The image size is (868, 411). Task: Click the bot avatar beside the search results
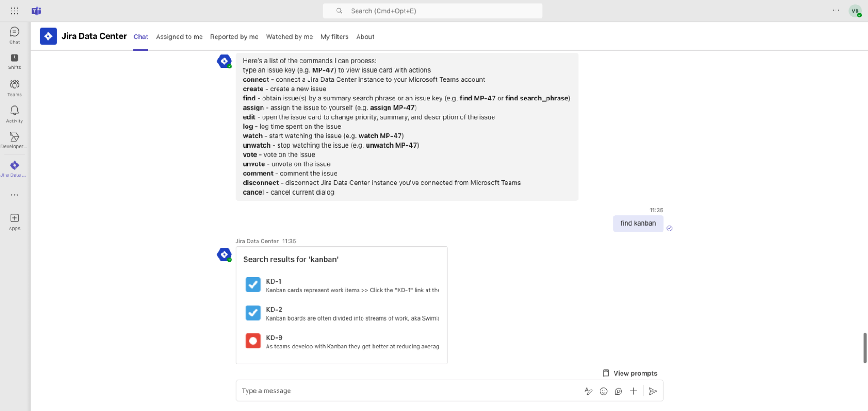point(224,255)
